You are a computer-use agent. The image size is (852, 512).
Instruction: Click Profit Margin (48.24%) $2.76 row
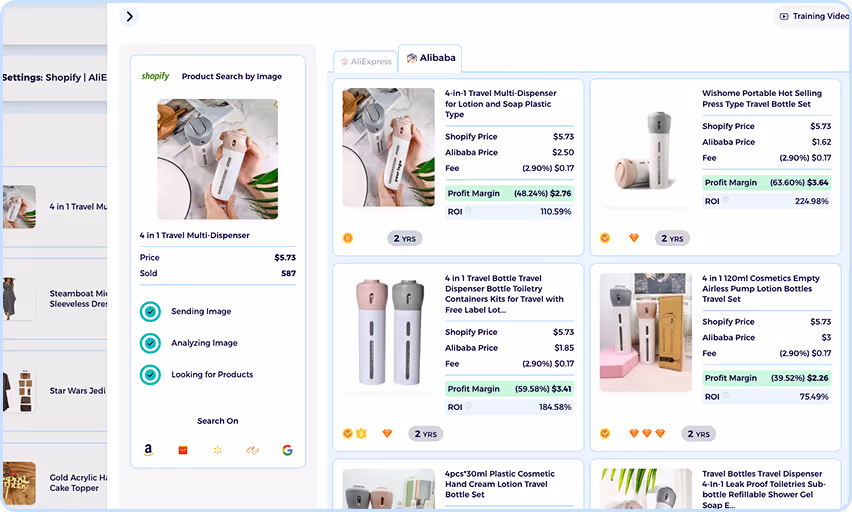(509, 193)
